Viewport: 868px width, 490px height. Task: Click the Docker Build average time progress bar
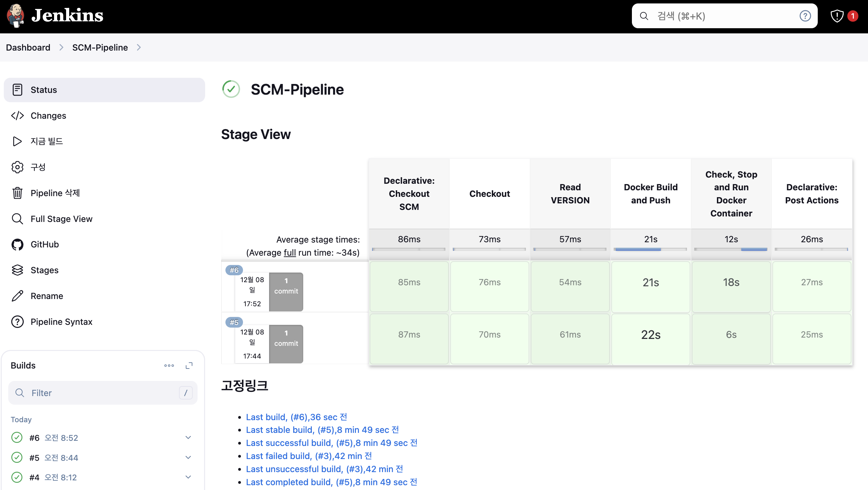(650, 249)
